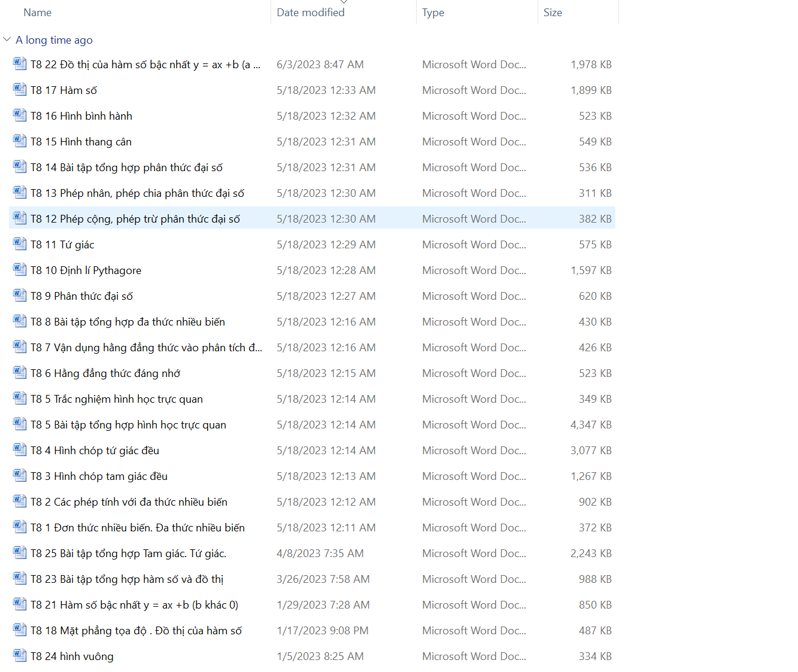Click date '1/5/2023 8:25 AM'
The width and height of the screenshot is (798, 672).
[x=320, y=656]
